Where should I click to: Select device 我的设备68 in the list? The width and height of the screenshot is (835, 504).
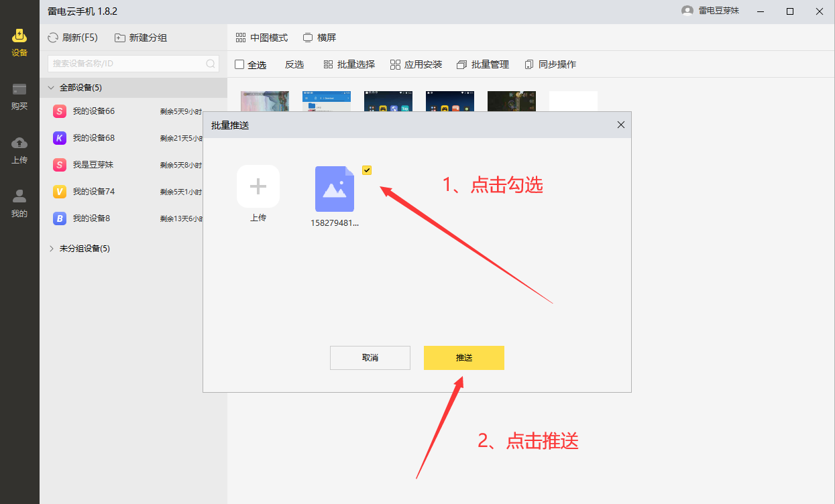coord(94,138)
